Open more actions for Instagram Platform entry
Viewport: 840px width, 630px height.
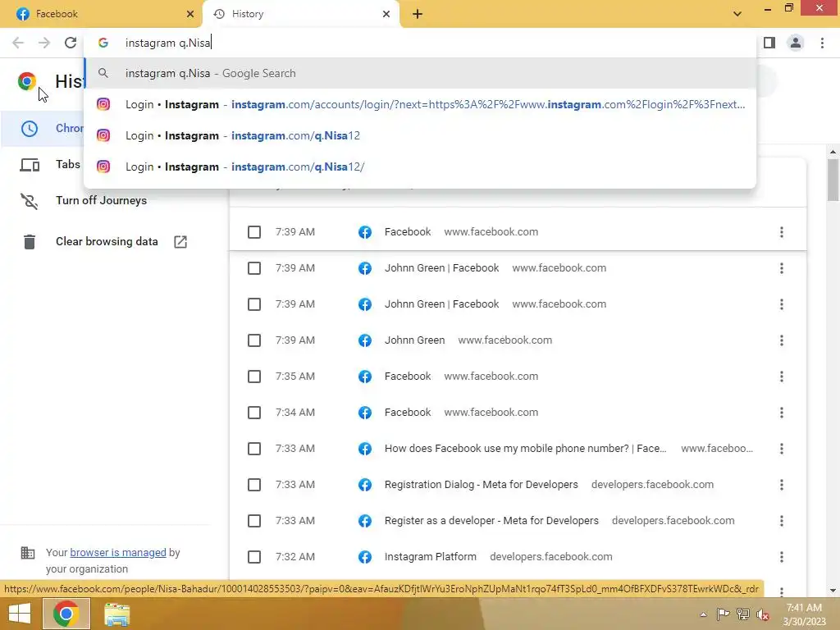(x=782, y=557)
